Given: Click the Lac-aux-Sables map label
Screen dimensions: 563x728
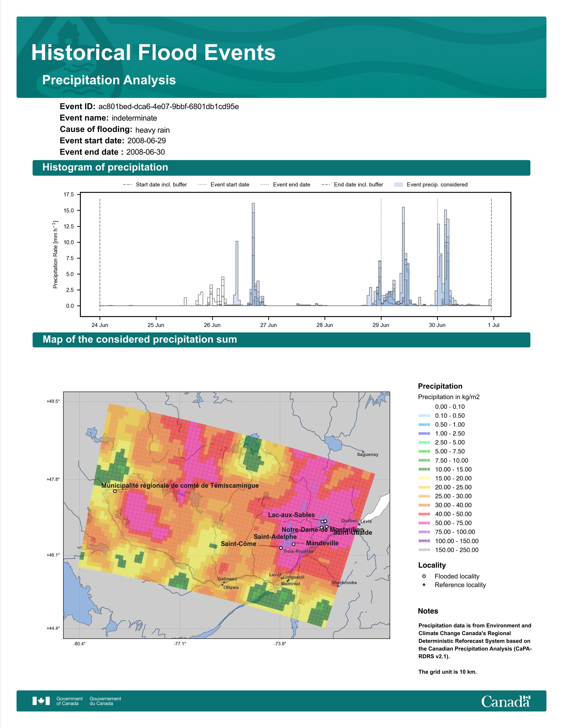Looking at the screenshot, I should [x=291, y=515].
